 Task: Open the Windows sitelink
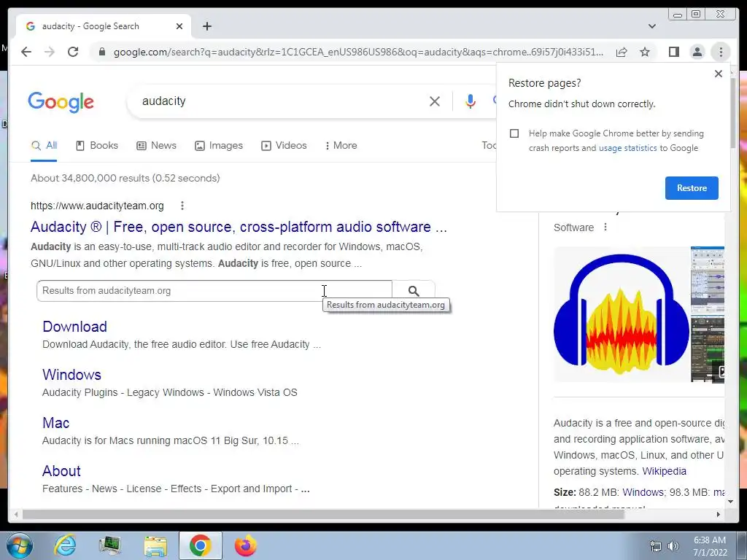point(72,375)
